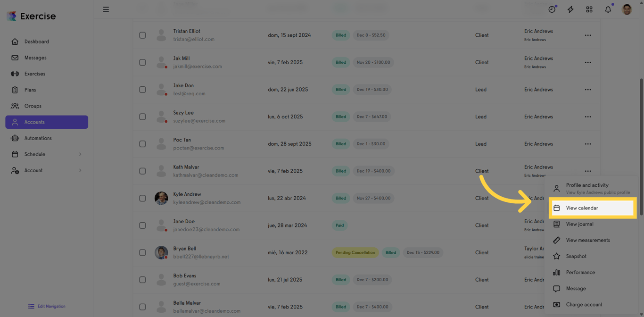Check the box for Jak Mill

pos(142,62)
